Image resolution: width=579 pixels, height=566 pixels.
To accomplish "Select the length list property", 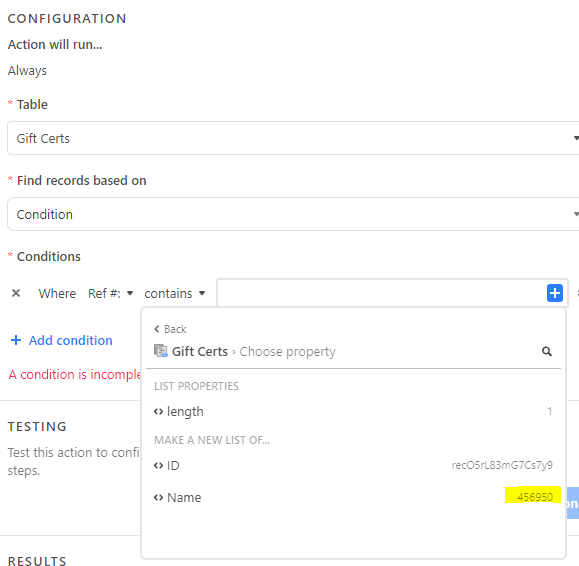I will (353, 411).
